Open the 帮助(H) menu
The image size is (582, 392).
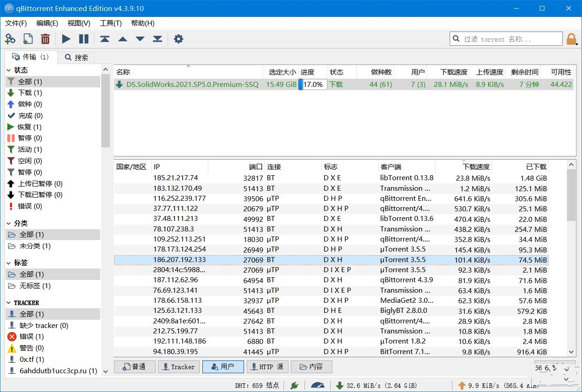143,23
